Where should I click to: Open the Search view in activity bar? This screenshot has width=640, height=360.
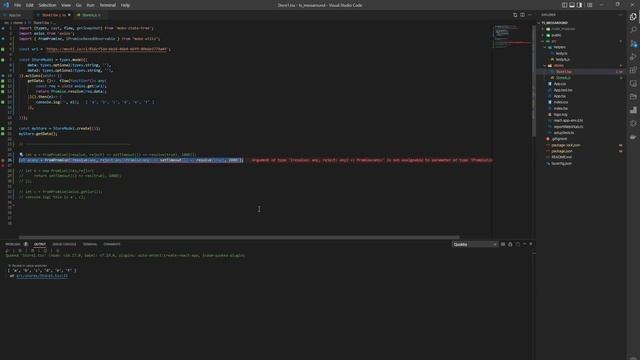pos(633,30)
